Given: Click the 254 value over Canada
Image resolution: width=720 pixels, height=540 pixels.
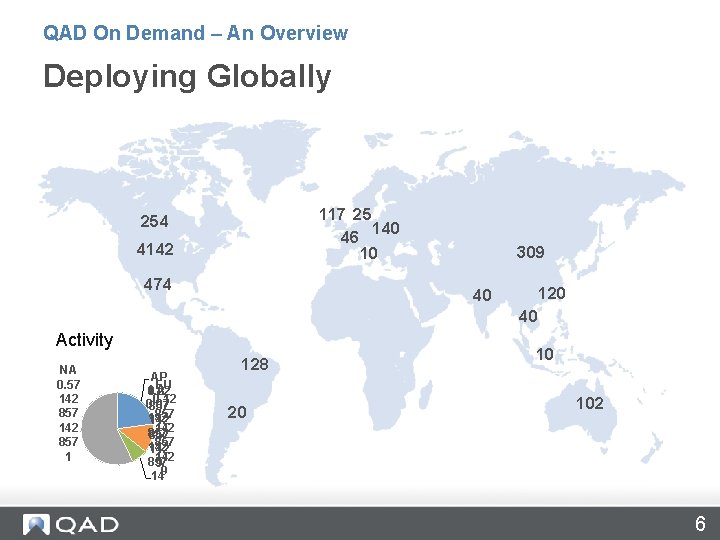Looking at the screenshot, I should (x=154, y=221).
